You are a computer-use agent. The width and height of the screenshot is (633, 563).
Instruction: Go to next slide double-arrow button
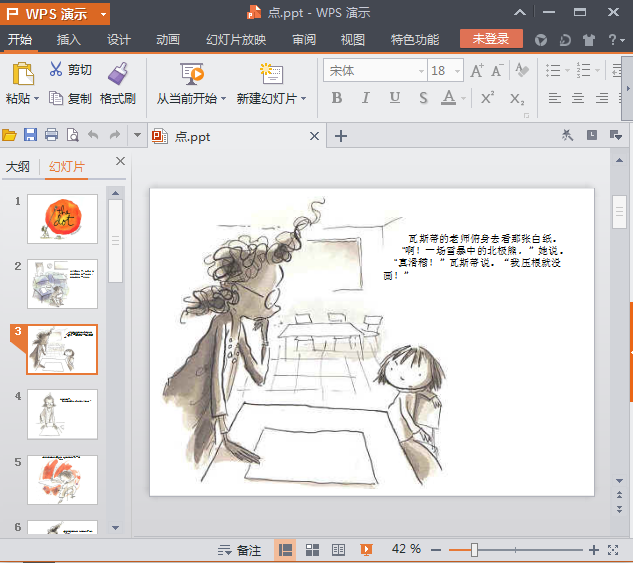point(619,509)
